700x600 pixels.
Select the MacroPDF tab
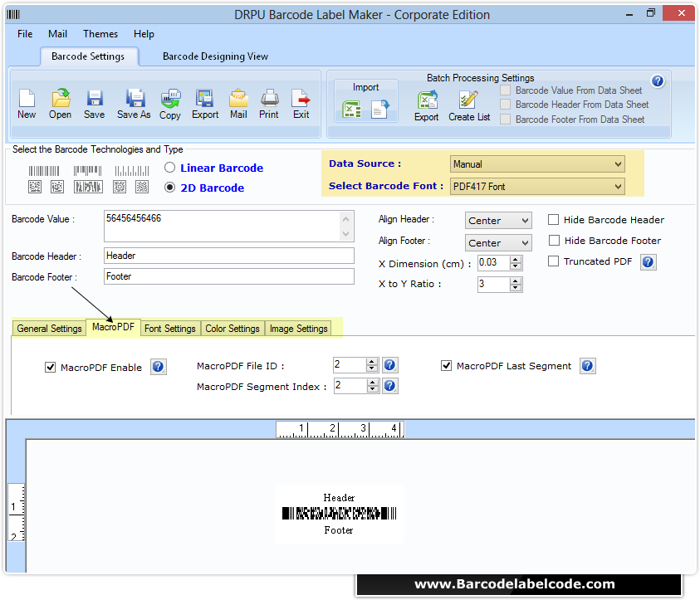click(x=113, y=327)
